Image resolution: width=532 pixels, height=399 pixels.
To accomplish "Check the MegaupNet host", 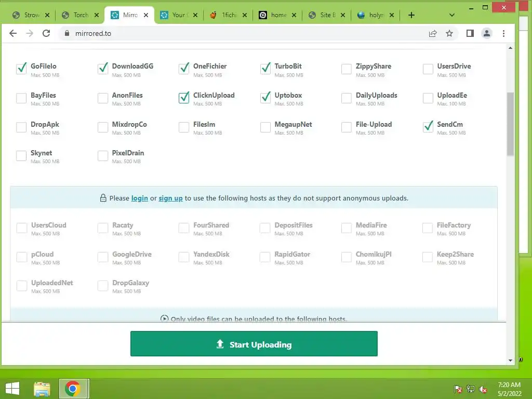I will pos(265,127).
